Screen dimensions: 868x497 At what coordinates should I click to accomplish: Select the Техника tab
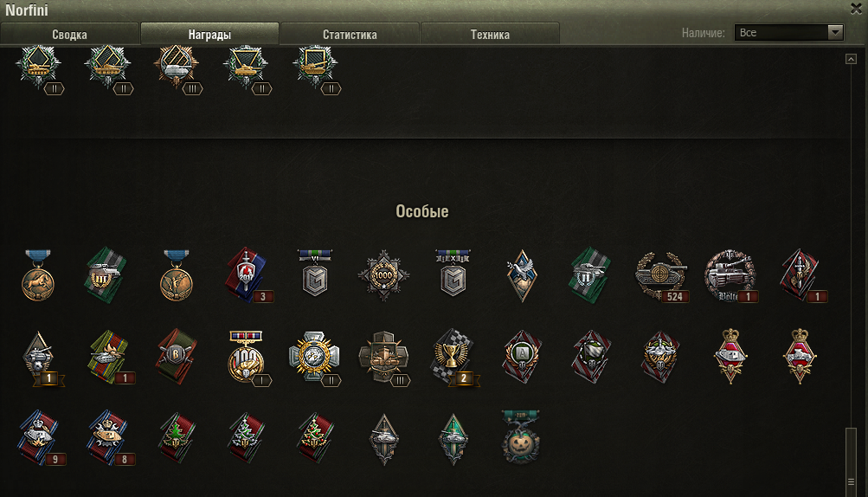(490, 34)
